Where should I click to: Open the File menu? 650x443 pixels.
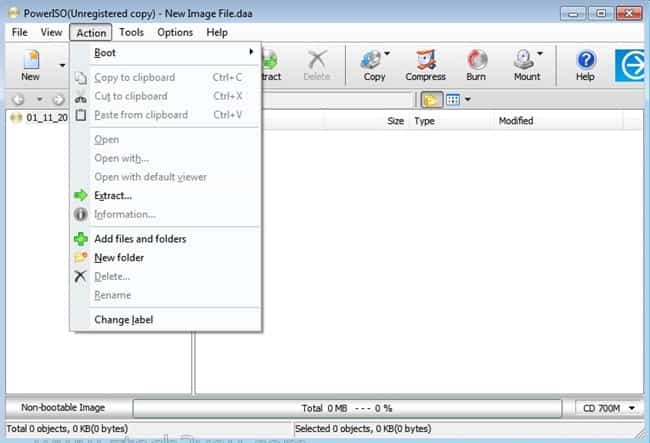coord(19,32)
